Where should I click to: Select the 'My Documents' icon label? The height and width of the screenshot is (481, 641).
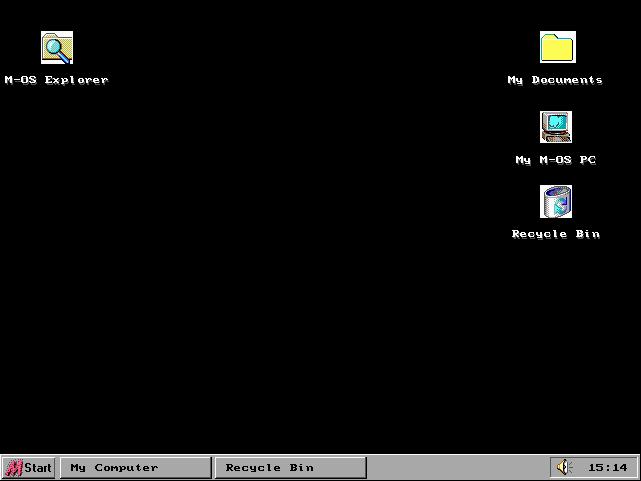tap(555, 80)
